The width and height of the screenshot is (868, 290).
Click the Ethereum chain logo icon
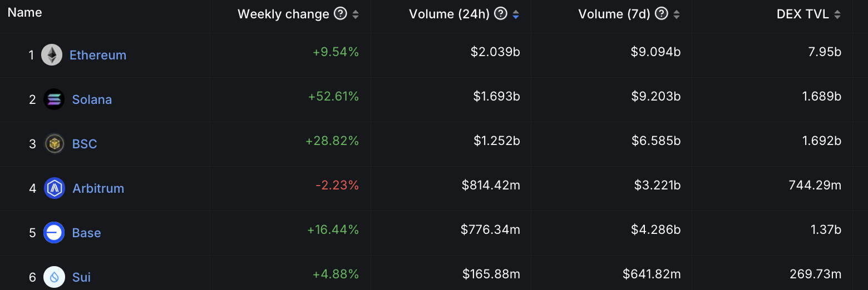click(52, 55)
